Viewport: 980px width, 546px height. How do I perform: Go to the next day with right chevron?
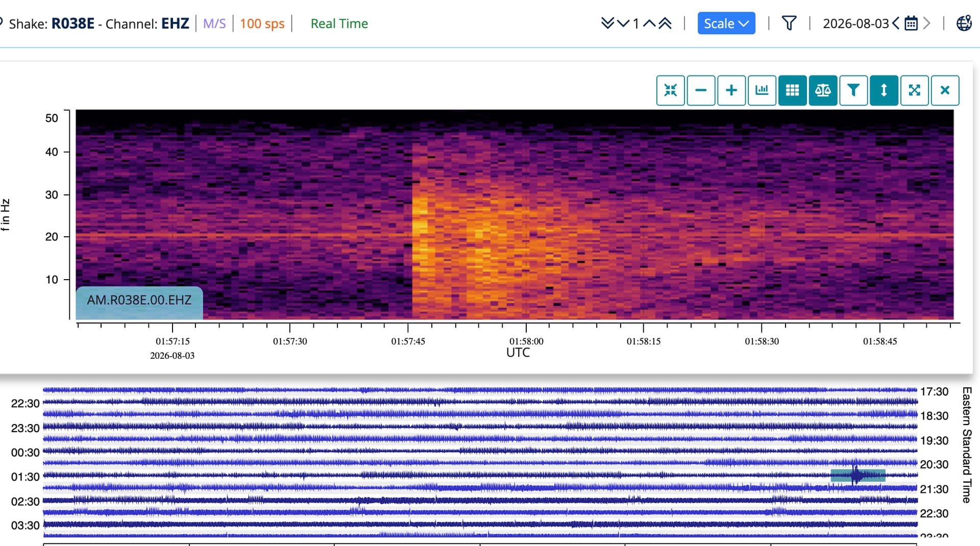tap(927, 23)
